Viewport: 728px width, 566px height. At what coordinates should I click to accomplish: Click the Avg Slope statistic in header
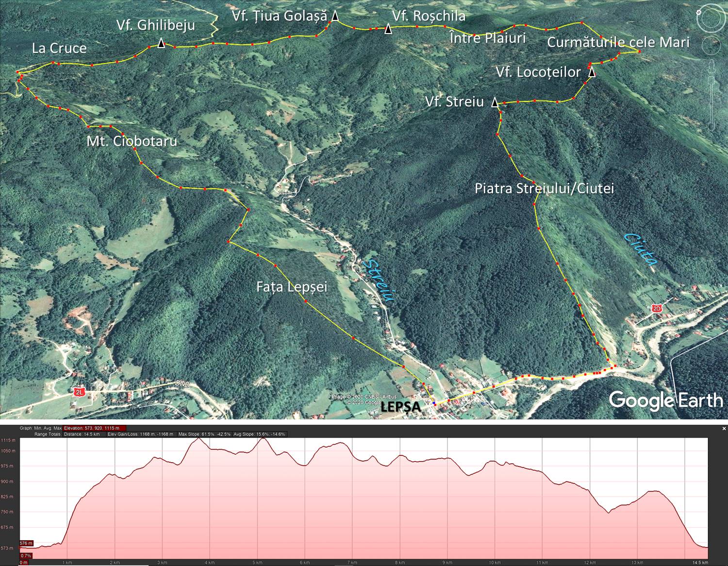[260, 434]
